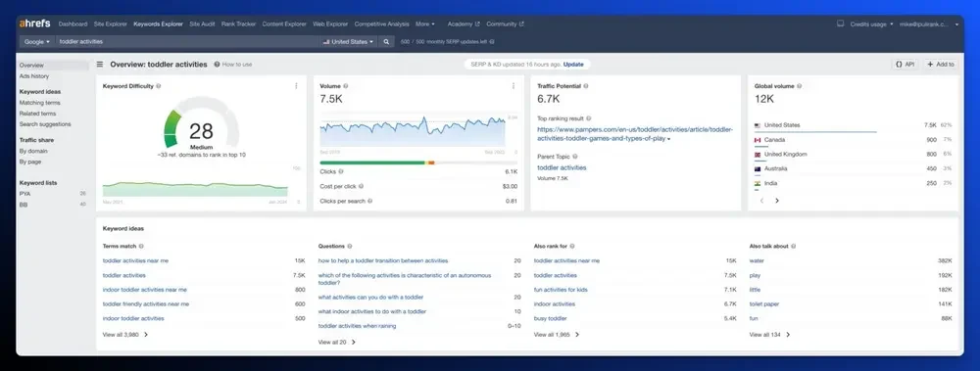Open the Dashboard tab

tap(73, 23)
